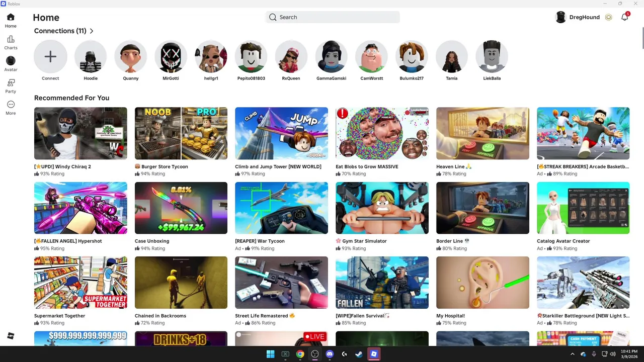The width and height of the screenshot is (644, 362).
Task: Open the Connections (11) heading link
Action: pos(60,31)
